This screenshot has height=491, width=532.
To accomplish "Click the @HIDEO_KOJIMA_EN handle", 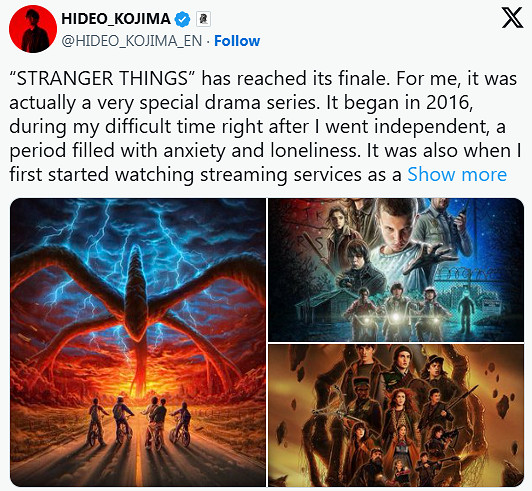I will [x=132, y=41].
